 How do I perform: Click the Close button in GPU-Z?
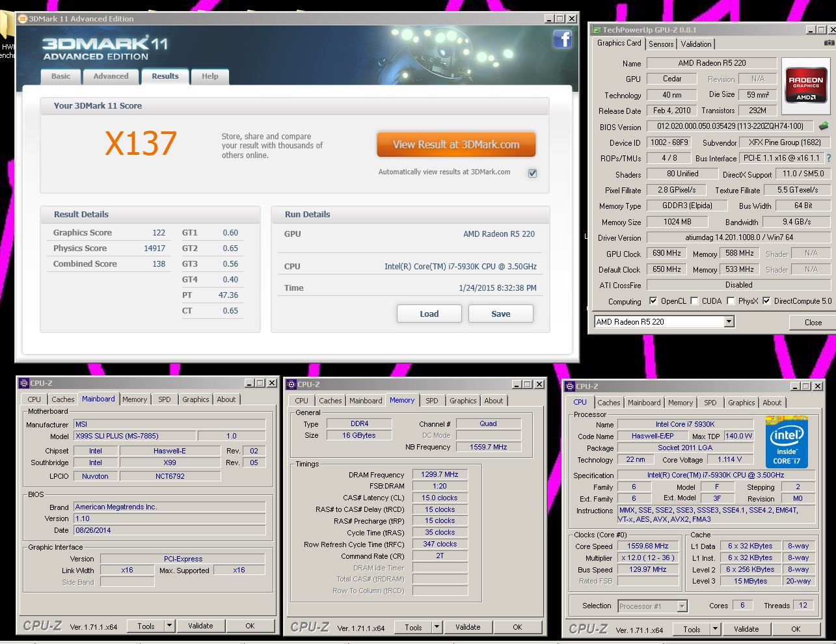pyautogui.click(x=813, y=322)
